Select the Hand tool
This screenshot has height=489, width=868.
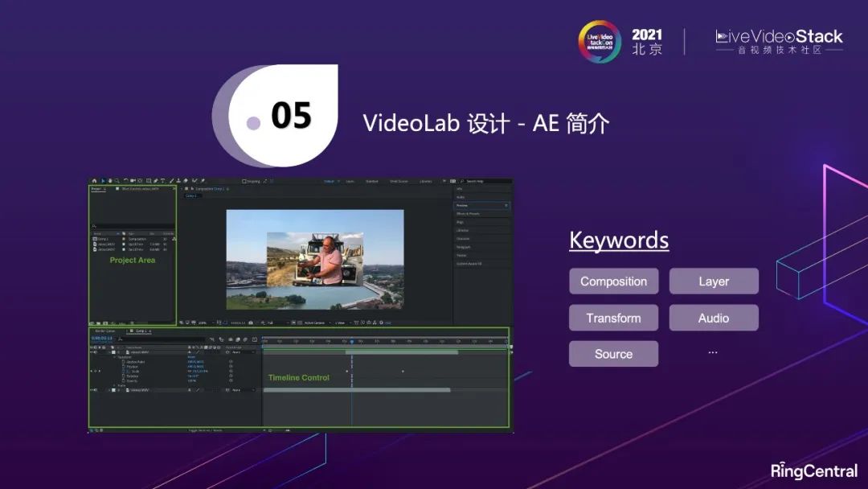110,181
